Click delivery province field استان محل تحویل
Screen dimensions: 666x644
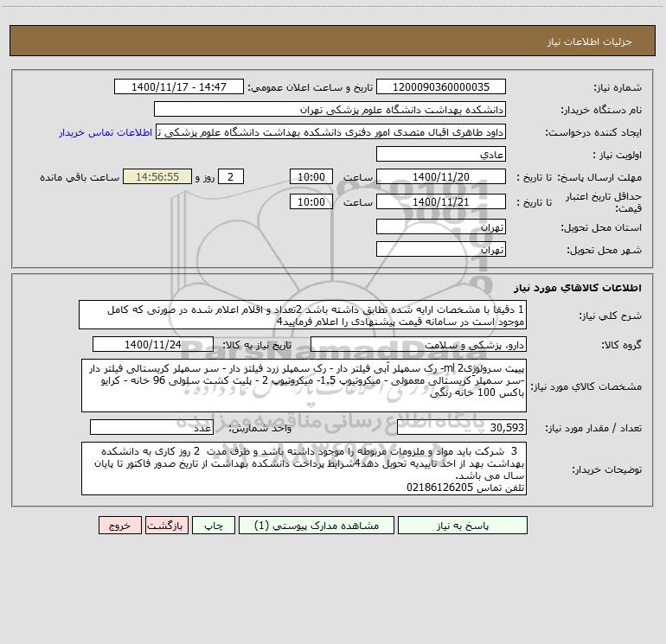point(441,226)
